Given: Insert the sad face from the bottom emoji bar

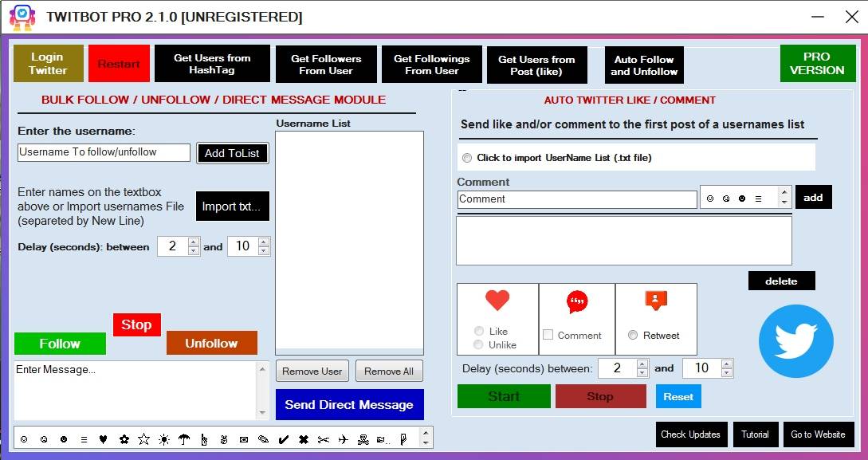Looking at the screenshot, I should pyautogui.click(x=44, y=439).
